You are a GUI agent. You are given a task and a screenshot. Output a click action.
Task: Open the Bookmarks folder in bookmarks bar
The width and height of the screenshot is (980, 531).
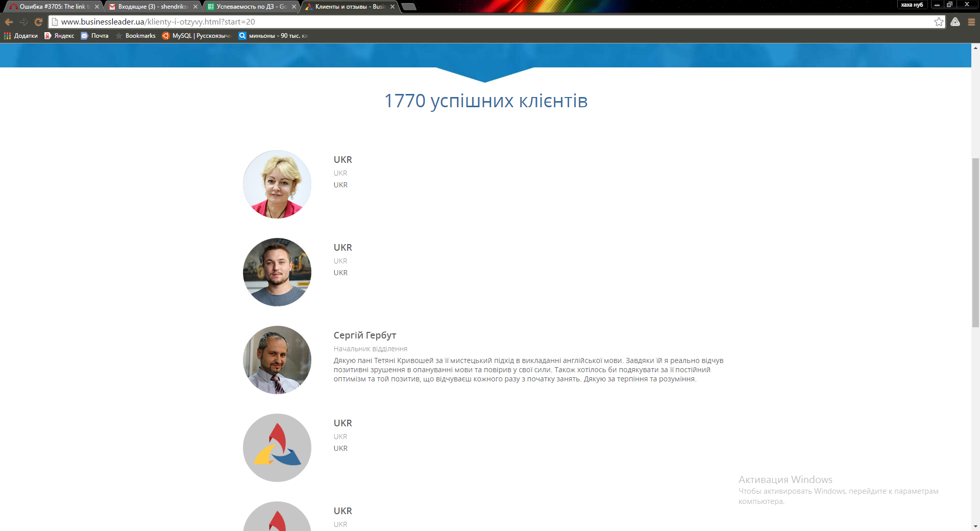click(136, 36)
